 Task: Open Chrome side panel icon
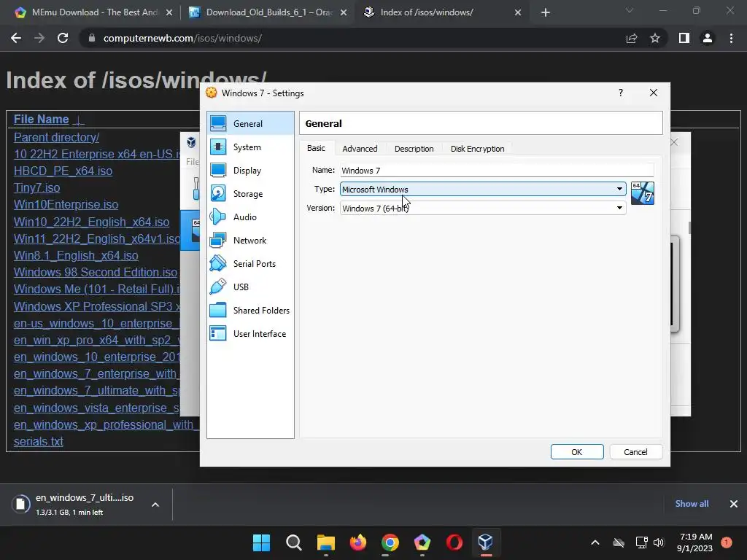point(684,38)
